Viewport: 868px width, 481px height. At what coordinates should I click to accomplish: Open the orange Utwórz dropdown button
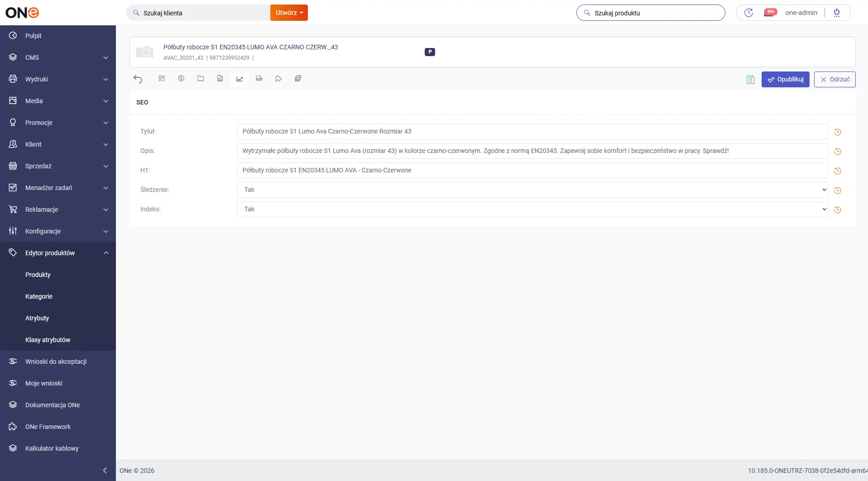(289, 13)
